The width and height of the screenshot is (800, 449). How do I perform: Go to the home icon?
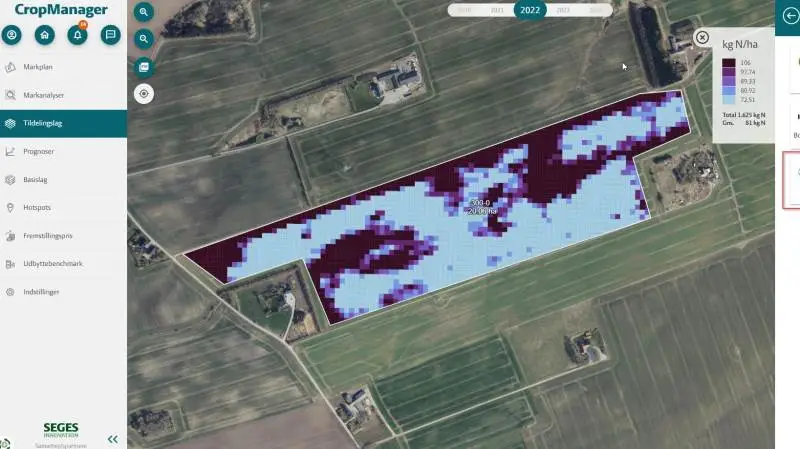click(44, 35)
